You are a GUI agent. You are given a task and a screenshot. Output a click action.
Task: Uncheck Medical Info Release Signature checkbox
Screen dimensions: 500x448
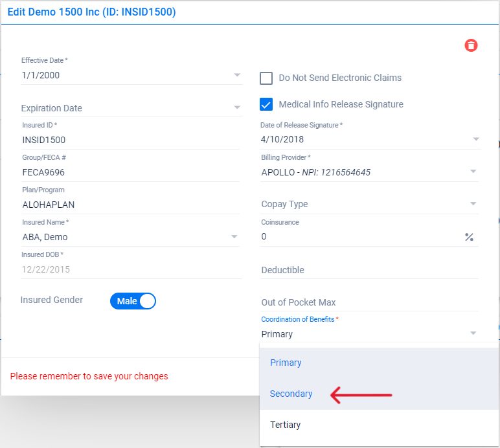coord(266,104)
